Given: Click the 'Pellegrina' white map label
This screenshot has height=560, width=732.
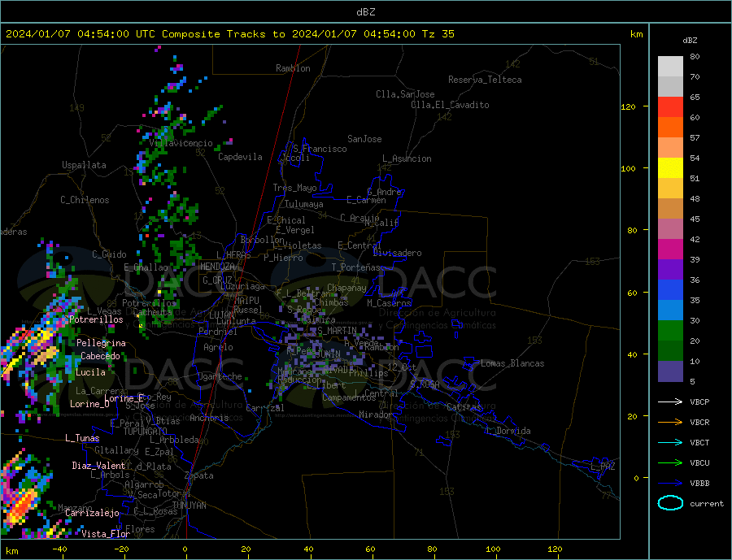Looking at the screenshot, I should click(102, 343).
